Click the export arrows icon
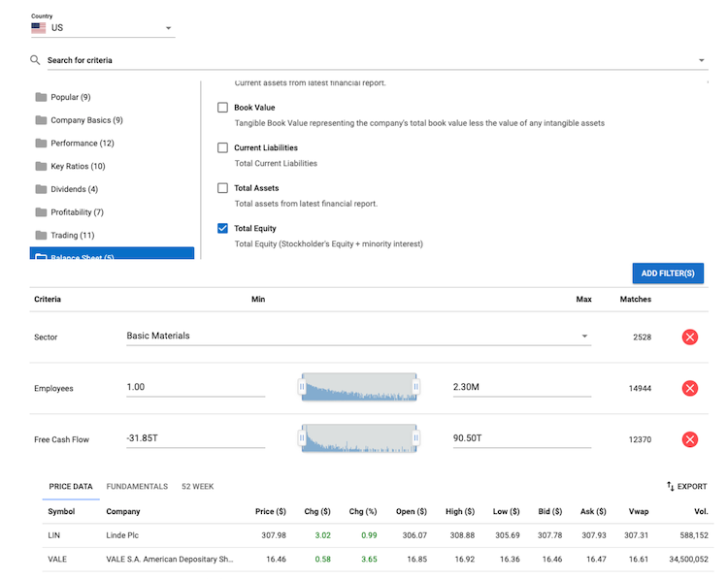Image resolution: width=728 pixels, height=579 pixels. point(671,486)
